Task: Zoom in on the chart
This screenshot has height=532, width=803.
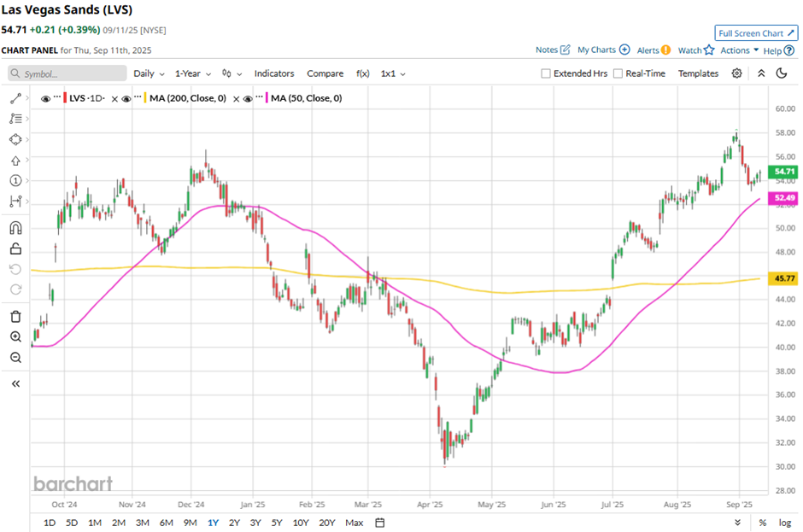Action: point(15,337)
